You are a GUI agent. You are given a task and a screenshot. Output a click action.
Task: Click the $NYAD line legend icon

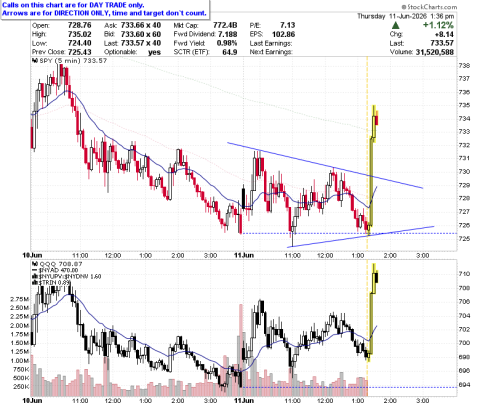pos(34,270)
